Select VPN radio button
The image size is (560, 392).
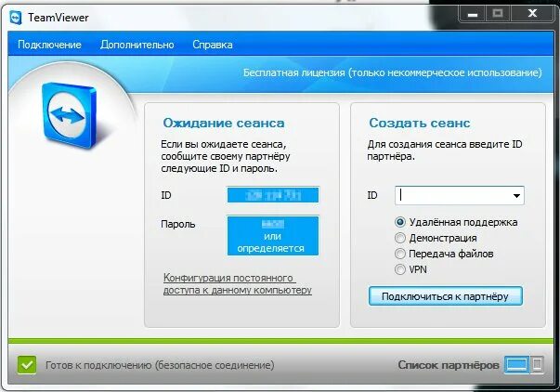[x=400, y=269]
